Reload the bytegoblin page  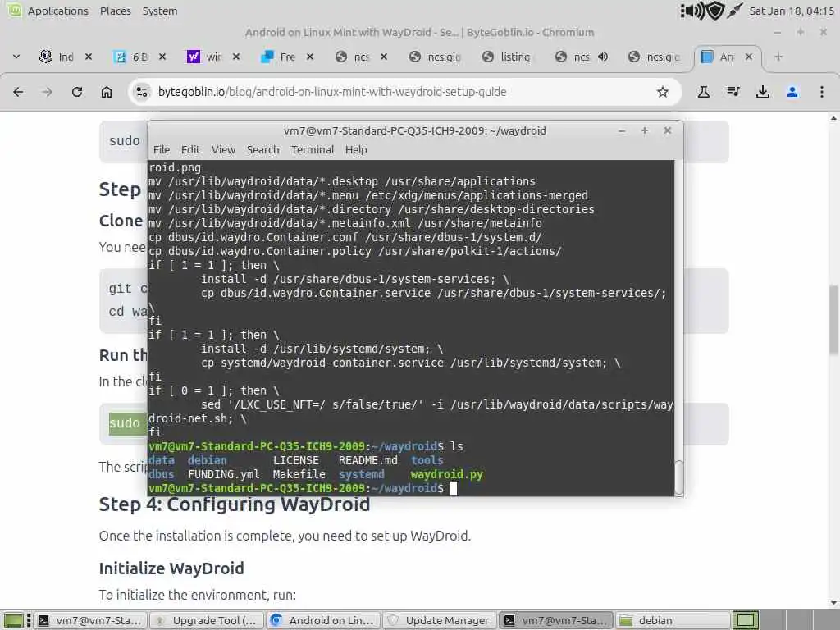(77, 92)
